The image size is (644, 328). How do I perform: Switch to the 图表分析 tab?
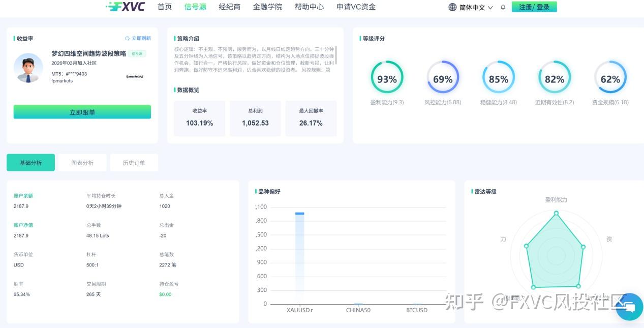pyautogui.click(x=82, y=162)
